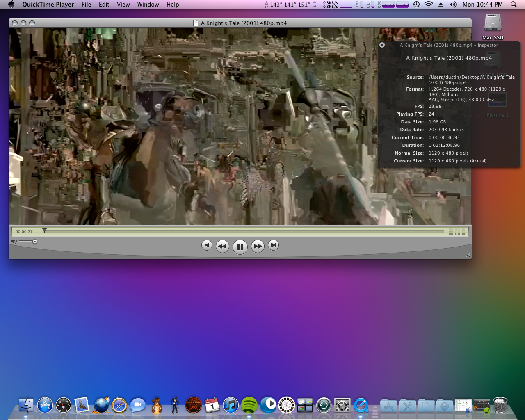
Task: Jump to the beginning of the movie
Action: tap(207, 245)
